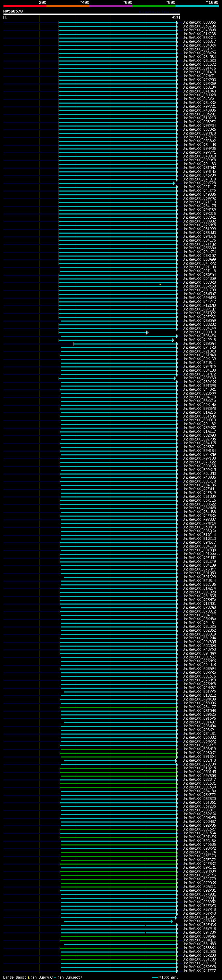The width and height of the screenshot is (222, 980).
Task: Select the label UniRef100_Q7X9Q3
Action: point(199,80)
